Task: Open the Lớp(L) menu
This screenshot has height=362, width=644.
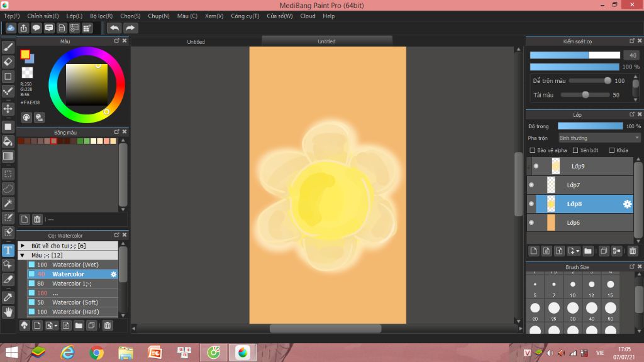Action: 74,16
